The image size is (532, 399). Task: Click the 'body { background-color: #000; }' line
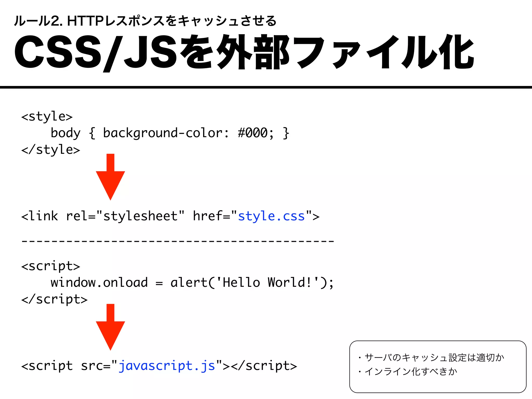pos(170,133)
